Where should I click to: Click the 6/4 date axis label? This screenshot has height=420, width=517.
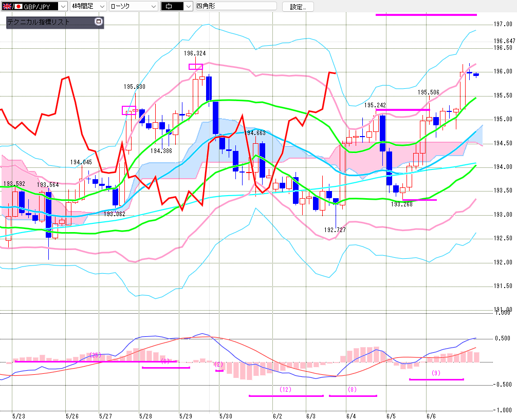click(x=351, y=416)
